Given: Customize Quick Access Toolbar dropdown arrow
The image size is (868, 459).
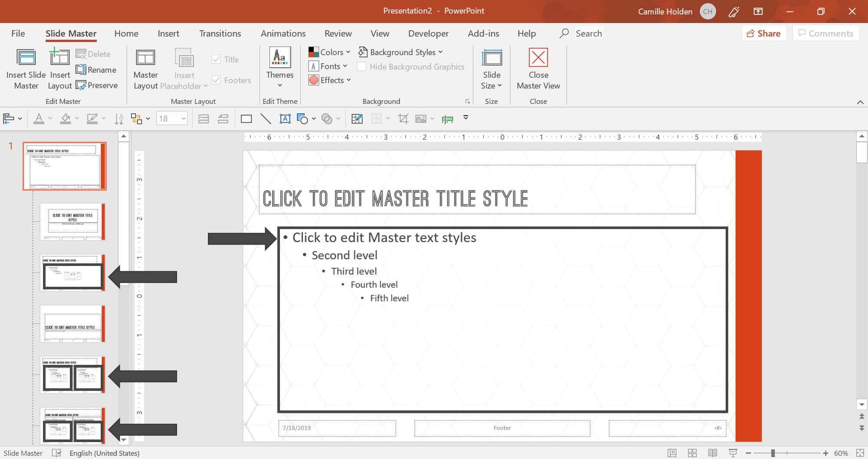Looking at the screenshot, I should pos(466,118).
